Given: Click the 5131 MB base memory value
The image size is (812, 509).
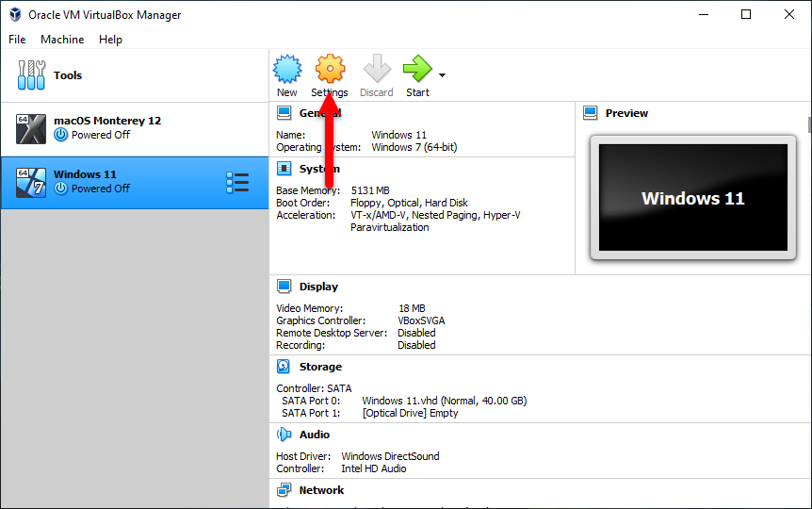Looking at the screenshot, I should (370, 190).
